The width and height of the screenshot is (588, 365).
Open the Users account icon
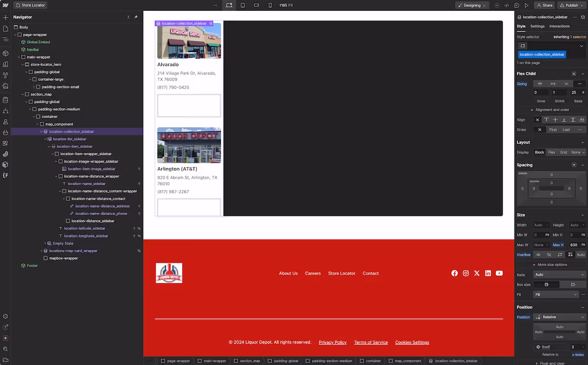5,122
